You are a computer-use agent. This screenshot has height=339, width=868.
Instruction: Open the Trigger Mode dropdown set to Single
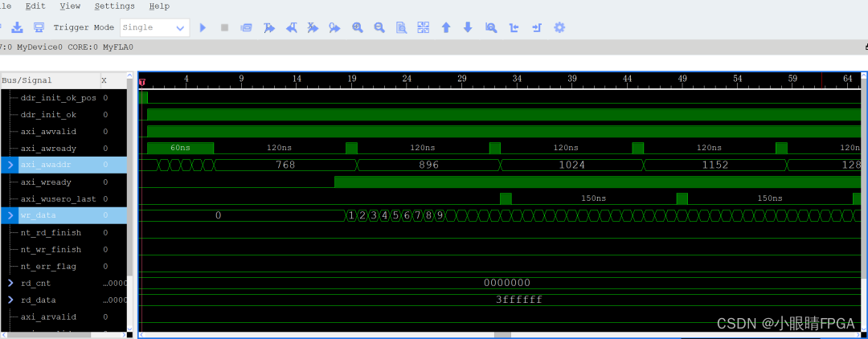click(x=154, y=27)
